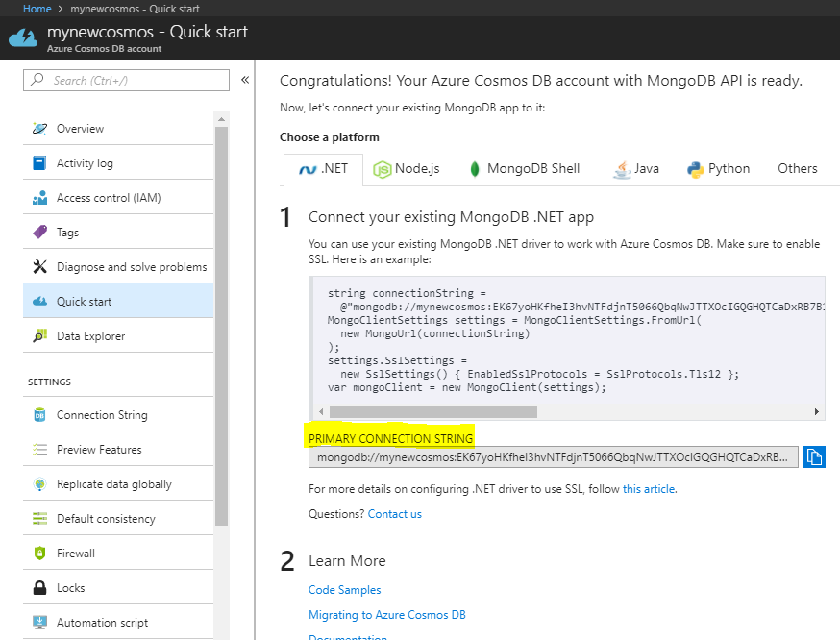Copy the primary connection string
The width and height of the screenshot is (840, 640).
(x=814, y=456)
